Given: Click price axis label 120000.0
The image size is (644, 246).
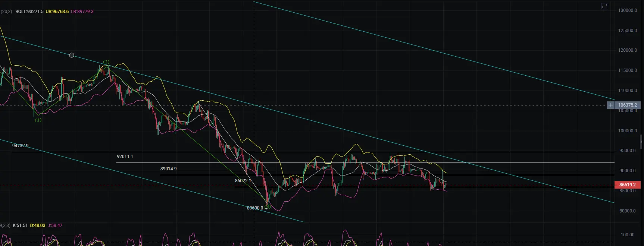Looking at the screenshot, I should click(x=628, y=50).
